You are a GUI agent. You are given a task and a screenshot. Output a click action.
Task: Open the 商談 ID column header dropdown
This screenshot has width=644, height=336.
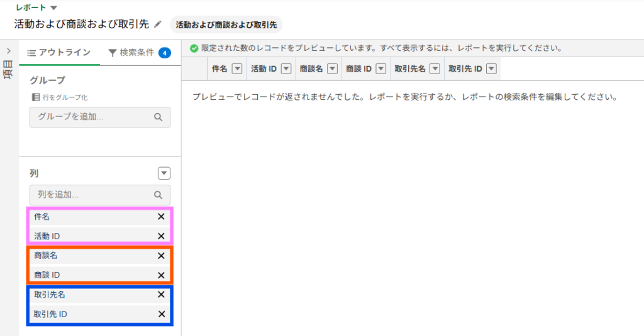click(381, 69)
